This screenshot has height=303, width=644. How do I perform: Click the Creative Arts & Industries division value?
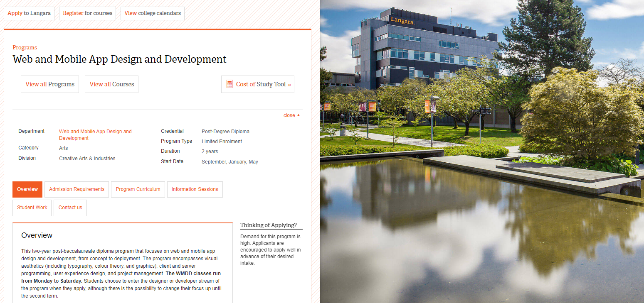(87, 159)
